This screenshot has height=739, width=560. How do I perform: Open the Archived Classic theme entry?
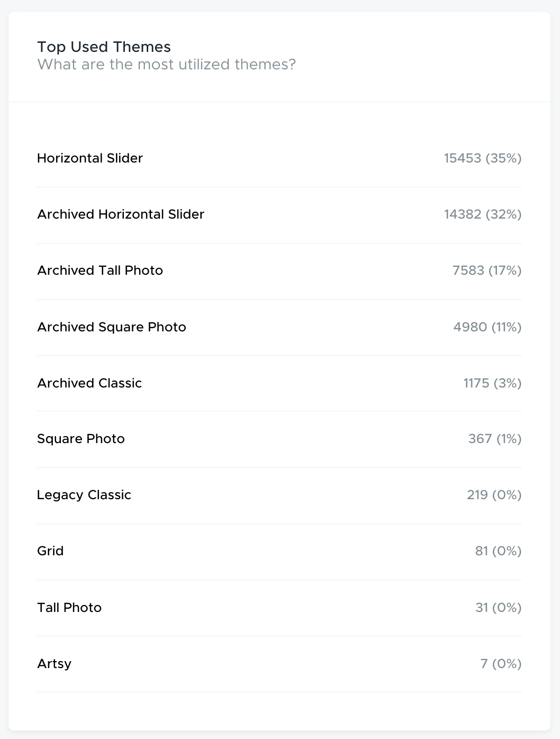279,383
